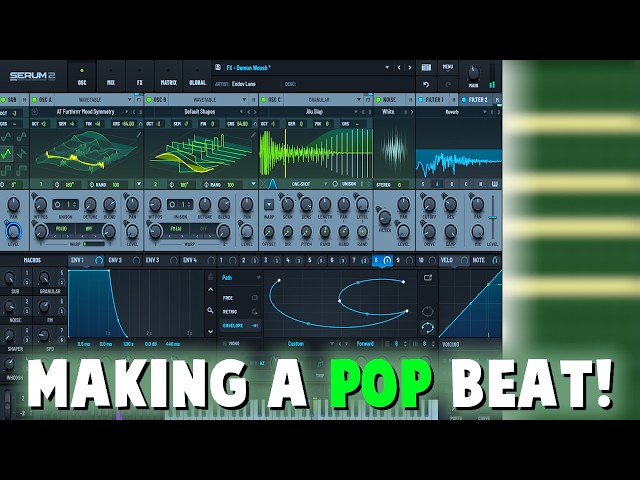Viewport: 640px width, 480px height.
Task: Expand OSC A bottom triangle arrow
Action: (x=139, y=184)
